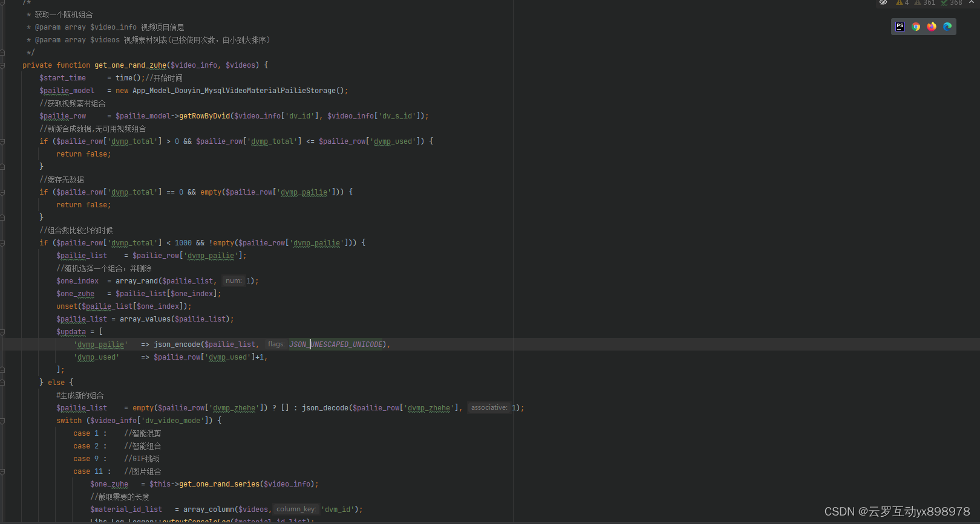
Task: Toggle the inspection highlighting eye icon
Action: [883, 2]
